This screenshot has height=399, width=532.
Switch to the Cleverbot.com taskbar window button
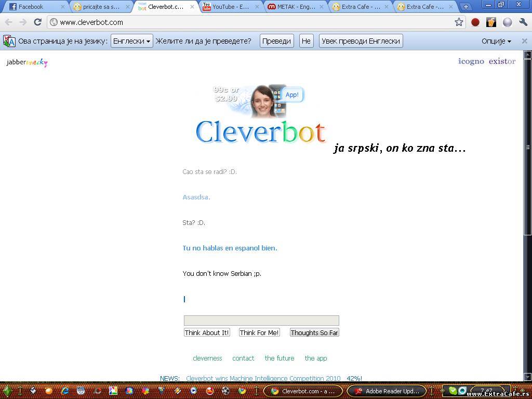click(x=303, y=391)
